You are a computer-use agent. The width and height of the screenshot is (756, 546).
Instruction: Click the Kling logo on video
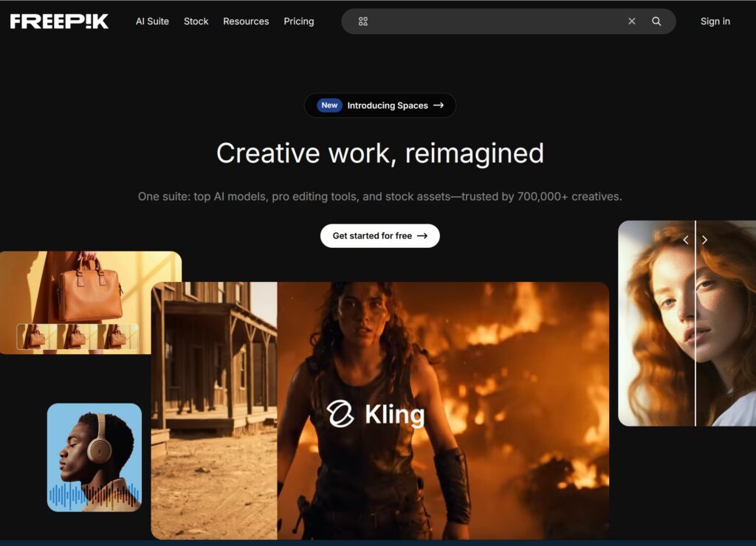376,415
